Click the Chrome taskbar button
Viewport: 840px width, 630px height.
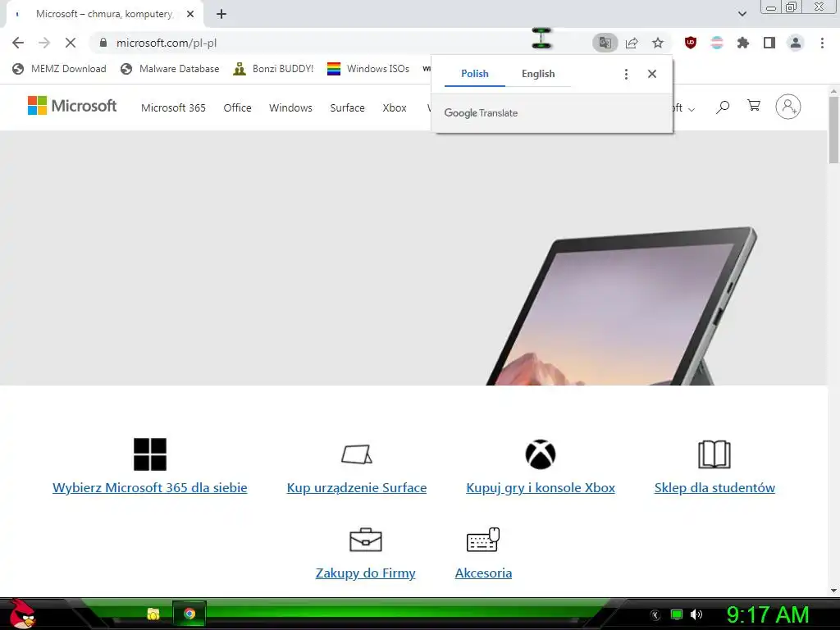pyautogui.click(x=189, y=614)
